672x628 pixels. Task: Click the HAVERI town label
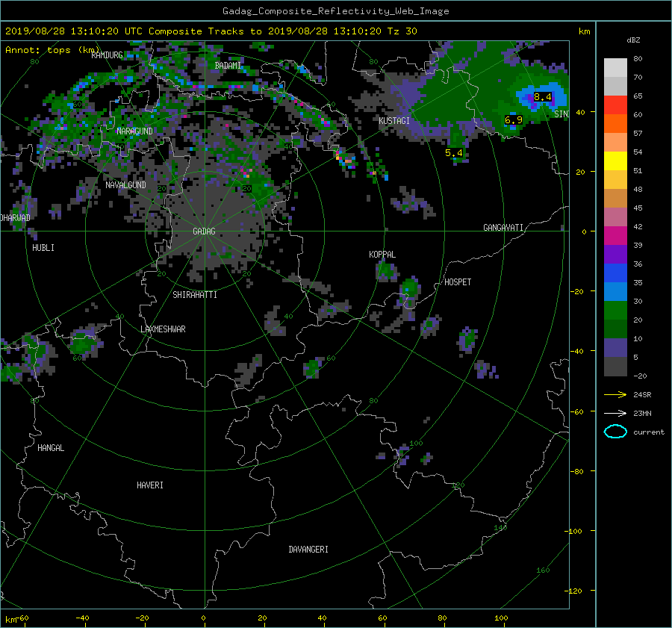pyautogui.click(x=149, y=485)
